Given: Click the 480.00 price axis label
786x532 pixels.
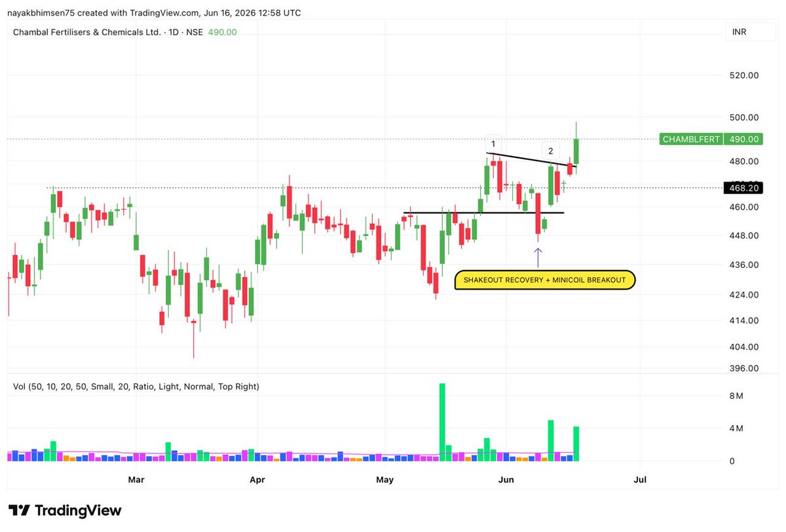Looking at the screenshot, I should pyautogui.click(x=743, y=162).
